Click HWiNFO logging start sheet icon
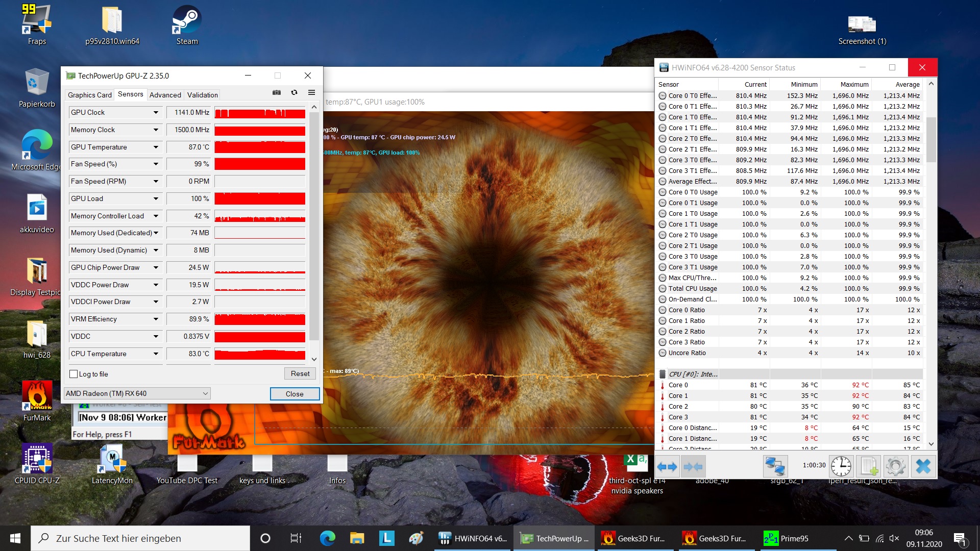 coord(868,466)
